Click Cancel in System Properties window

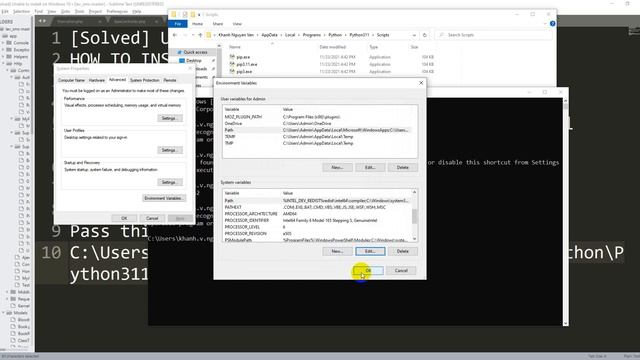(x=152, y=218)
